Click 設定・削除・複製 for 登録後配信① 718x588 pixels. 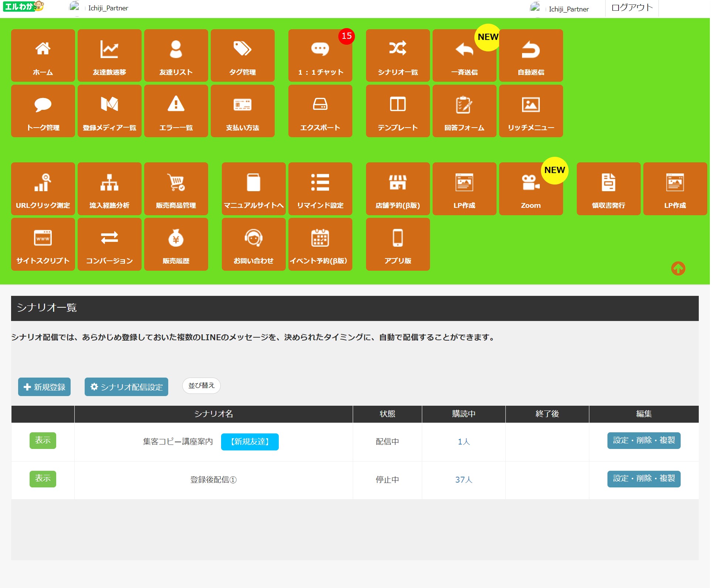pos(644,479)
